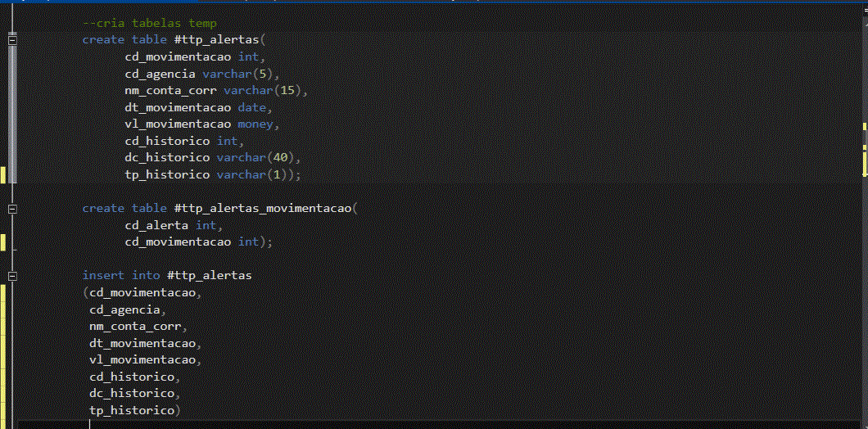Click "cd_agencia" in the insert column list
The image size is (868, 429).
tap(125, 309)
